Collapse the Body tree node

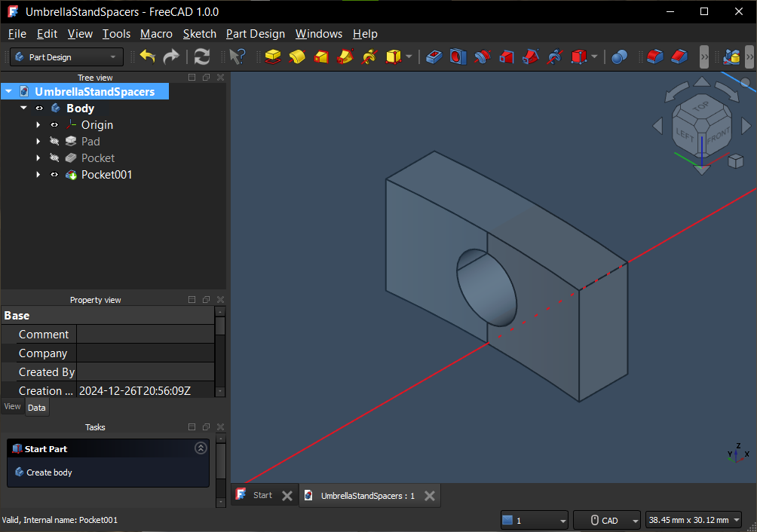(x=23, y=108)
